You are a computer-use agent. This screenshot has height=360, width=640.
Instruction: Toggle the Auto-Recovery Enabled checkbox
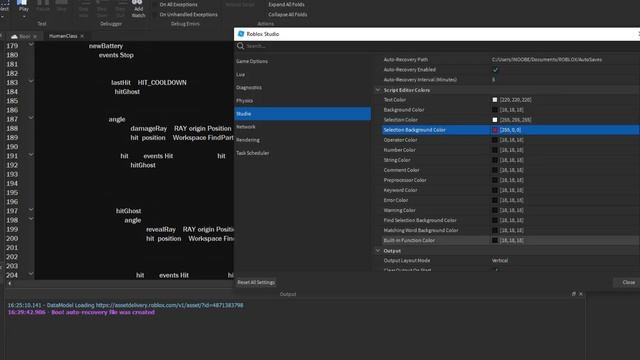(x=495, y=70)
